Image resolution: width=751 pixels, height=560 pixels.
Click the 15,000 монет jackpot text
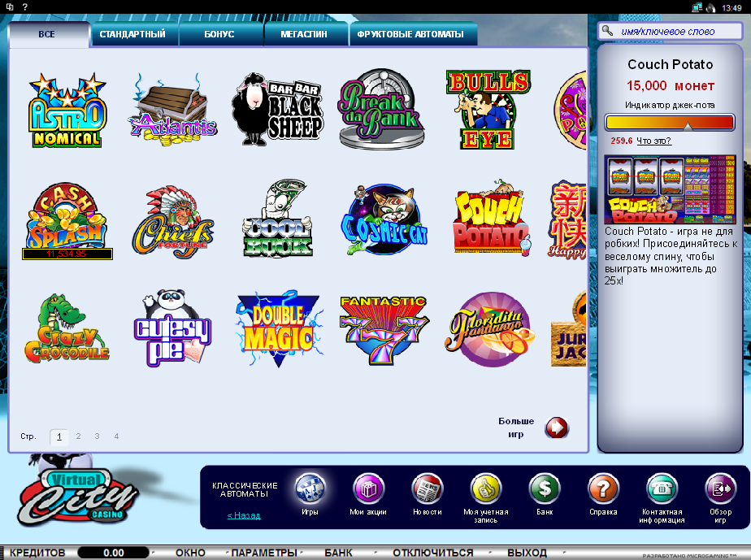pos(670,86)
